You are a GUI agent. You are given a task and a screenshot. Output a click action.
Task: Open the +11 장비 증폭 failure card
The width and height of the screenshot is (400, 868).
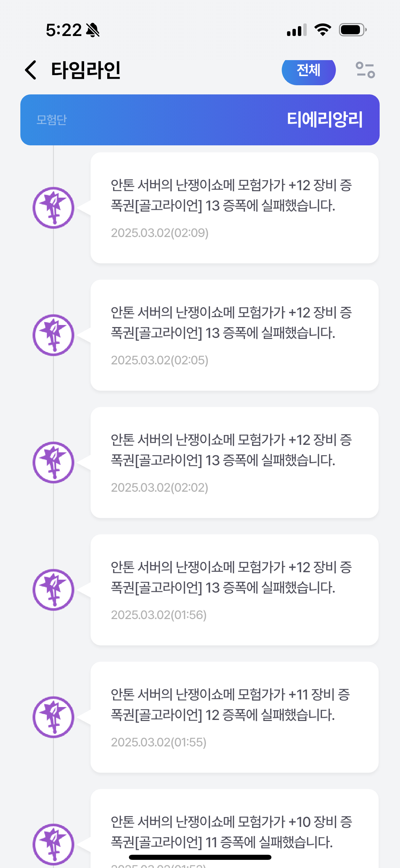234,717
